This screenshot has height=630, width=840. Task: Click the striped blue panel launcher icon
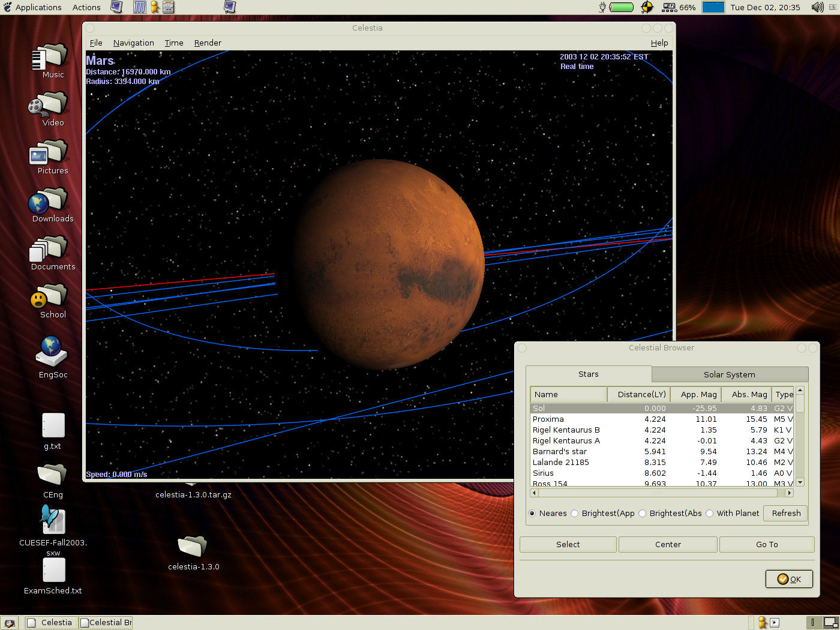point(139,7)
